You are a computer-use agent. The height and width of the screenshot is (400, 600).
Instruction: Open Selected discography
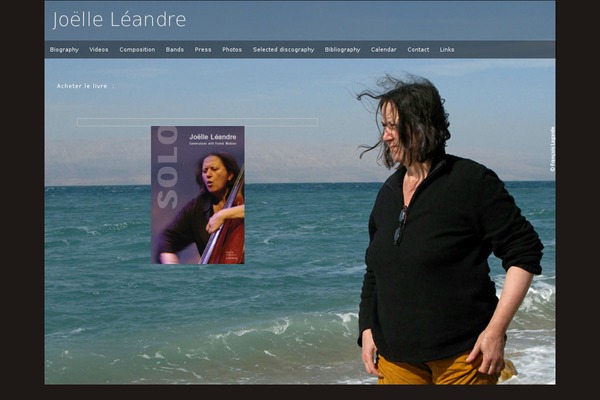(x=283, y=49)
